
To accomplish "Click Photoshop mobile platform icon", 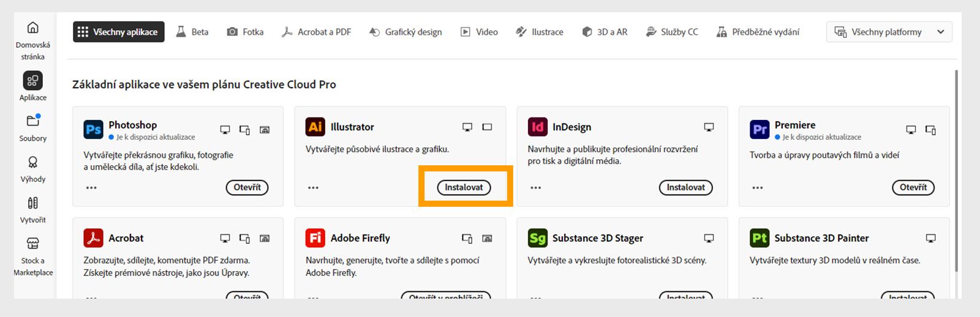I will [244, 130].
